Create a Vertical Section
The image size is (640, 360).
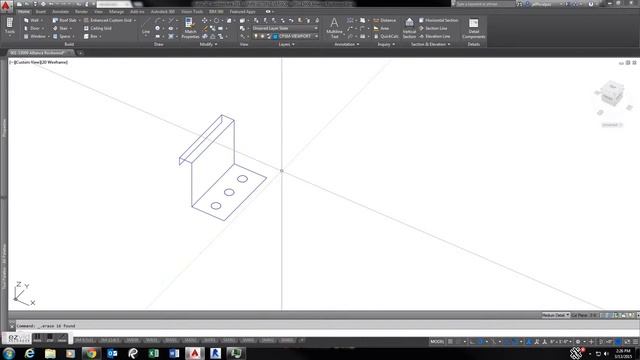click(409, 28)
